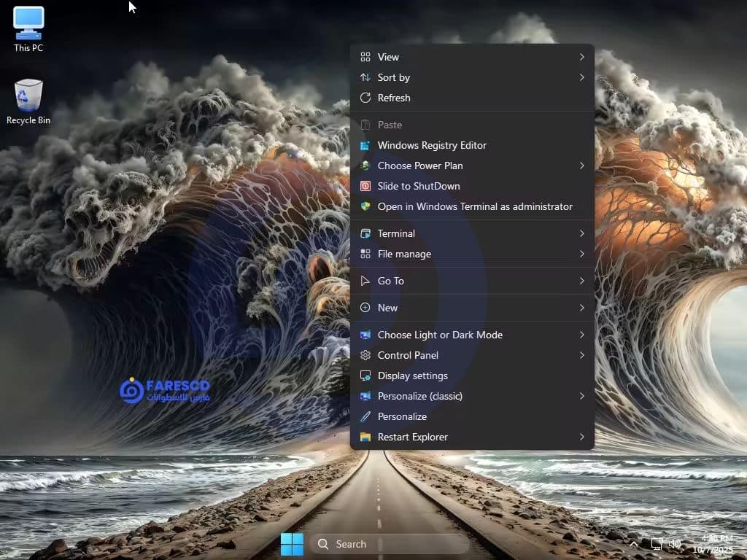Choose Personalize from the context menu
The width and height of the screenshot is (747, 560).
402,416
